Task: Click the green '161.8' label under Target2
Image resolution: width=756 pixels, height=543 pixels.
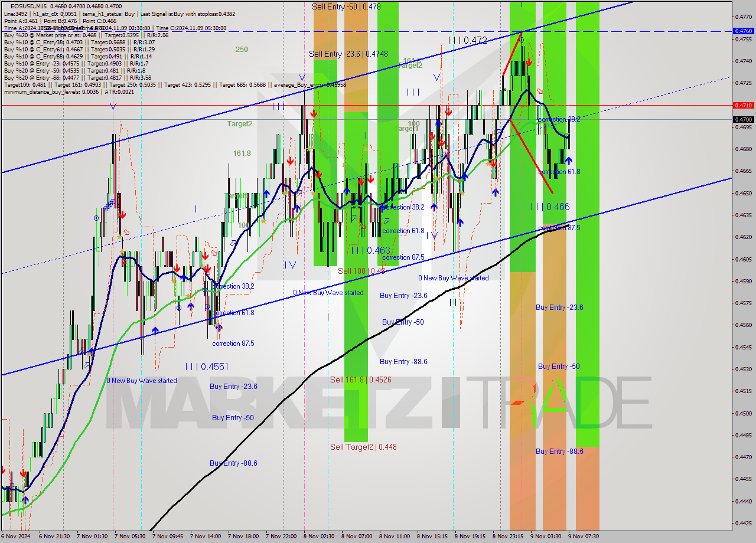Action: (242, 153)
